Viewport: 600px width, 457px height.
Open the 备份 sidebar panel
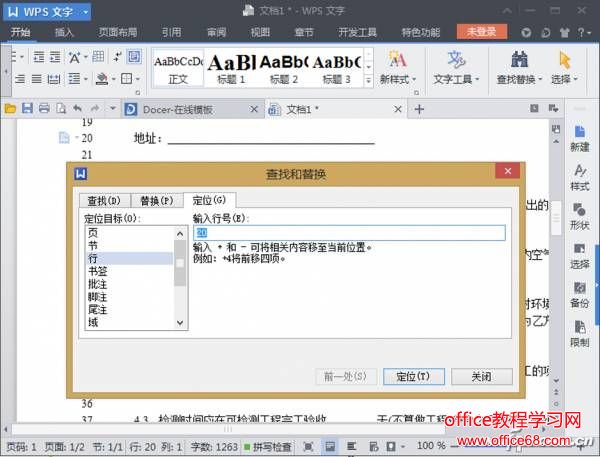[x=580, y=294]
